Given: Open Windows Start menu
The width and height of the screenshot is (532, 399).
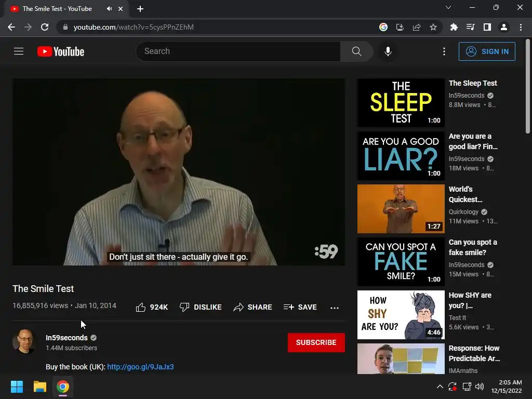Looking at the screenshot, I should click(17, 387).
